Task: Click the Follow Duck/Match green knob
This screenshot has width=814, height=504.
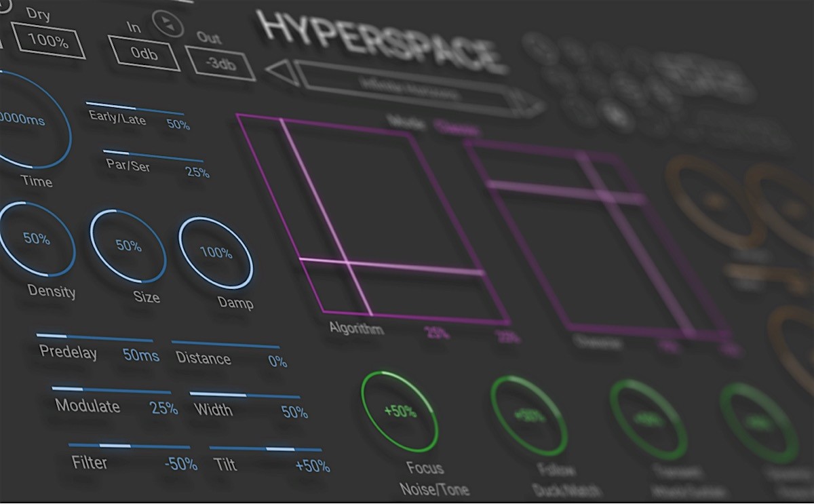Action: (529, 415)
